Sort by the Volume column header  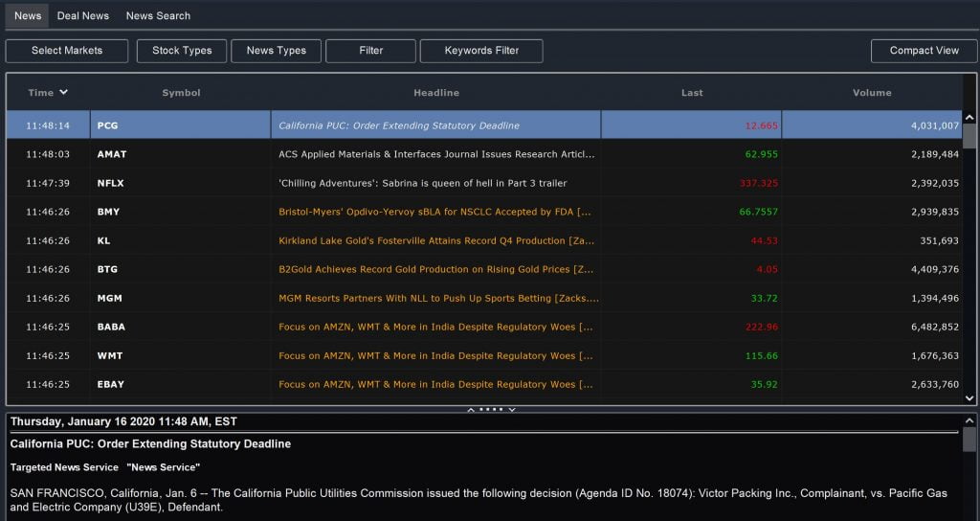(872, 93)
